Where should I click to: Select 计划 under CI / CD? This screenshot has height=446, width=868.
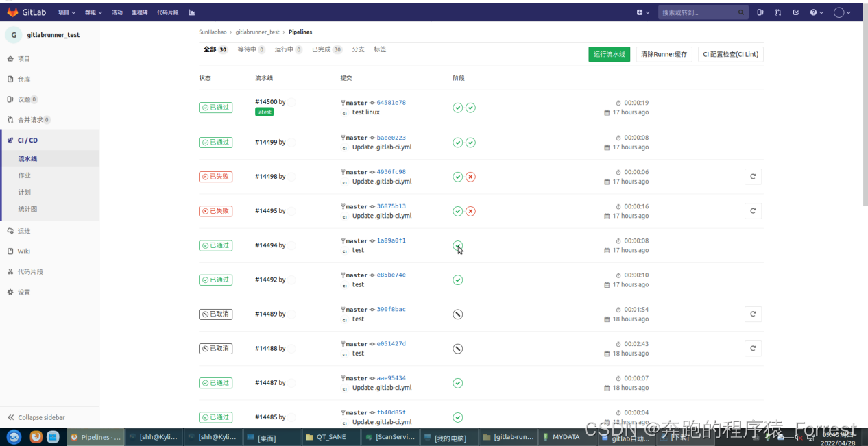point(24,192)
